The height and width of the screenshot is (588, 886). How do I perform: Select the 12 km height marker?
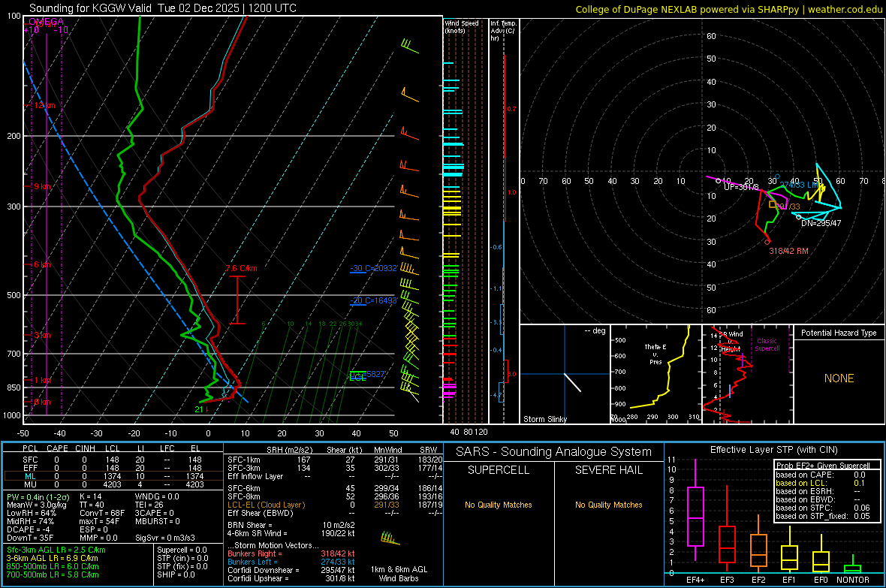click(44, 106)
